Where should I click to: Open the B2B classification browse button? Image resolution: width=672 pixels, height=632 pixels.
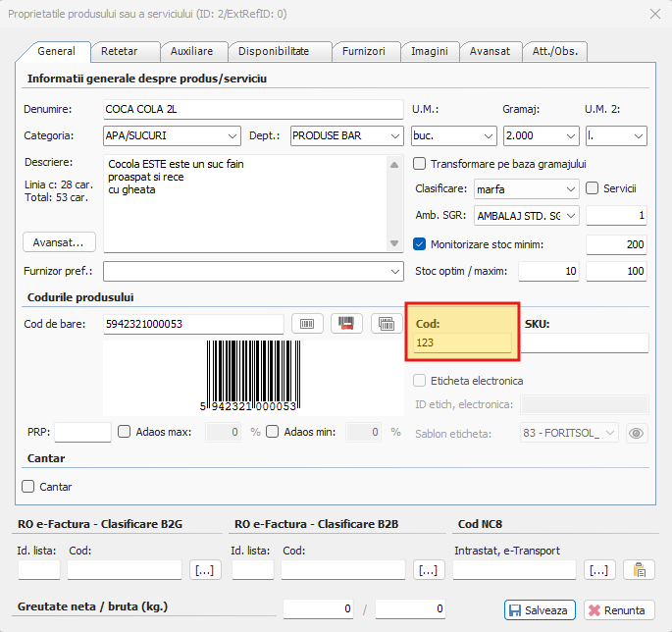coord(428,569)
